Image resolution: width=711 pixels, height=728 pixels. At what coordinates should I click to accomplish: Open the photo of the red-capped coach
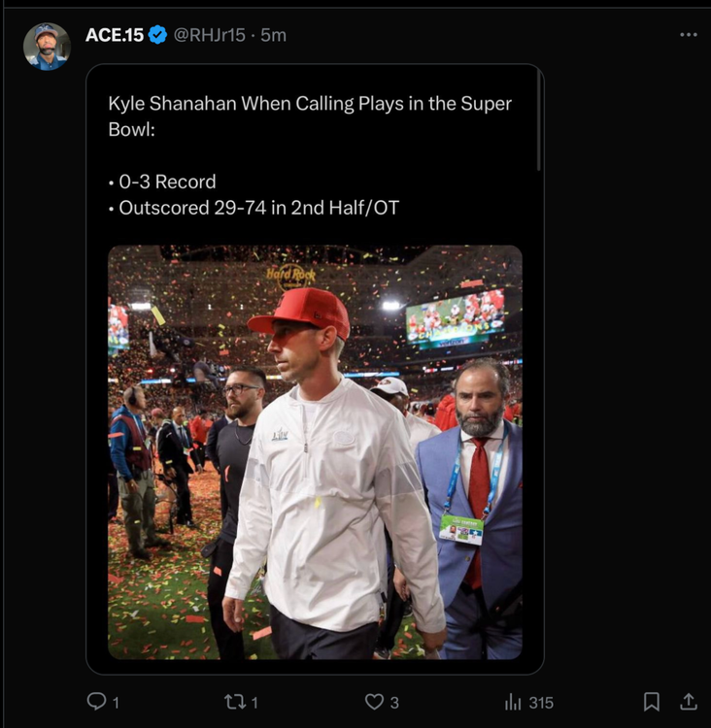315,452
